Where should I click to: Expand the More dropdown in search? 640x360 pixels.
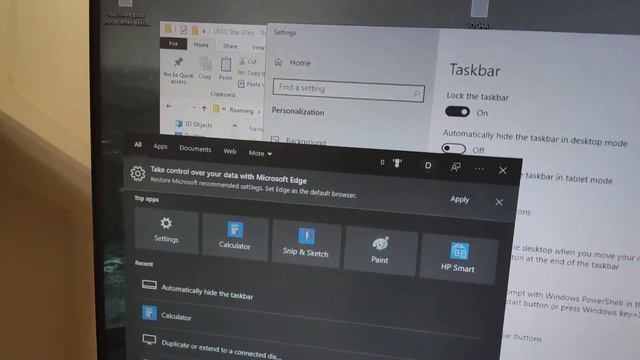260,153
